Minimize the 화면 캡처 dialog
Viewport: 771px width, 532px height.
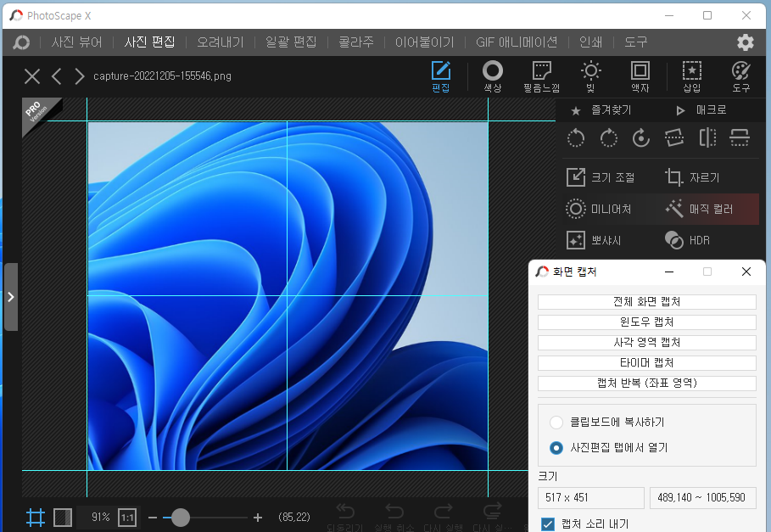click(669, 272)
